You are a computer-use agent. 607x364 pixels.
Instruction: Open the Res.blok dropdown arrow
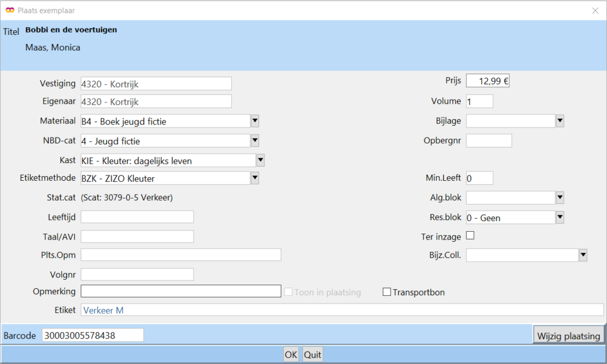(560, 218)
